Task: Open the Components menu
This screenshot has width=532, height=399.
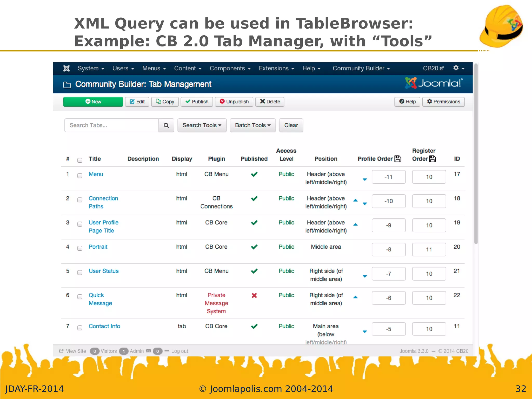Action: tap(230, 68)
